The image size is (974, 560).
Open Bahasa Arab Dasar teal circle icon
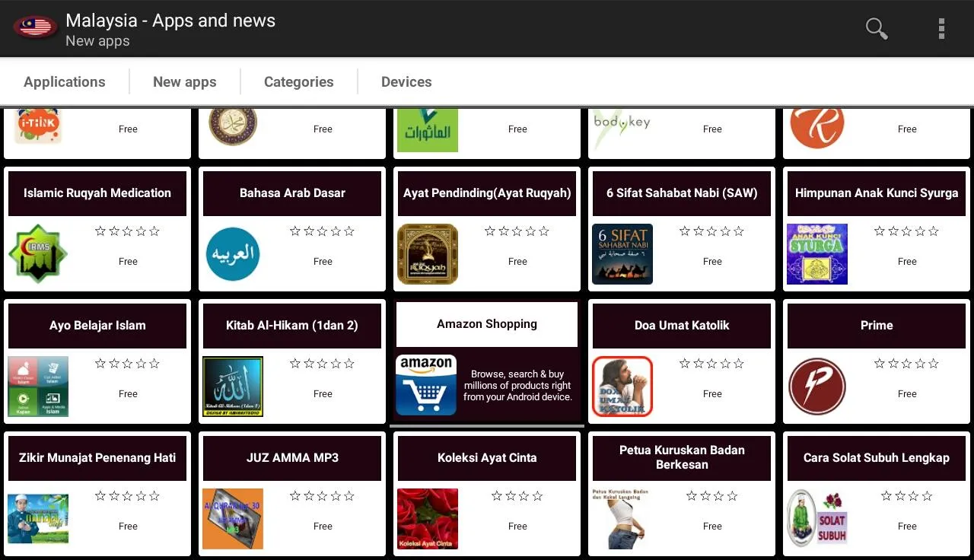tap(233, 254)
